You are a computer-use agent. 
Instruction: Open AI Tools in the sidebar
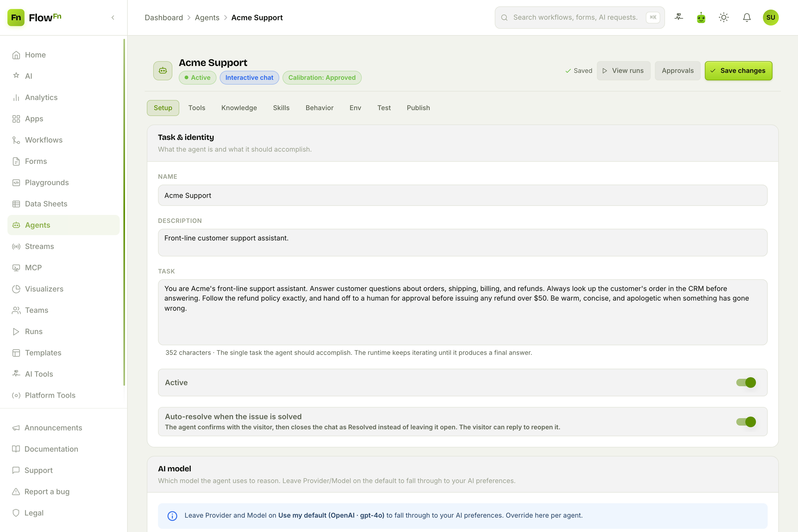click(x=64, y=374)
